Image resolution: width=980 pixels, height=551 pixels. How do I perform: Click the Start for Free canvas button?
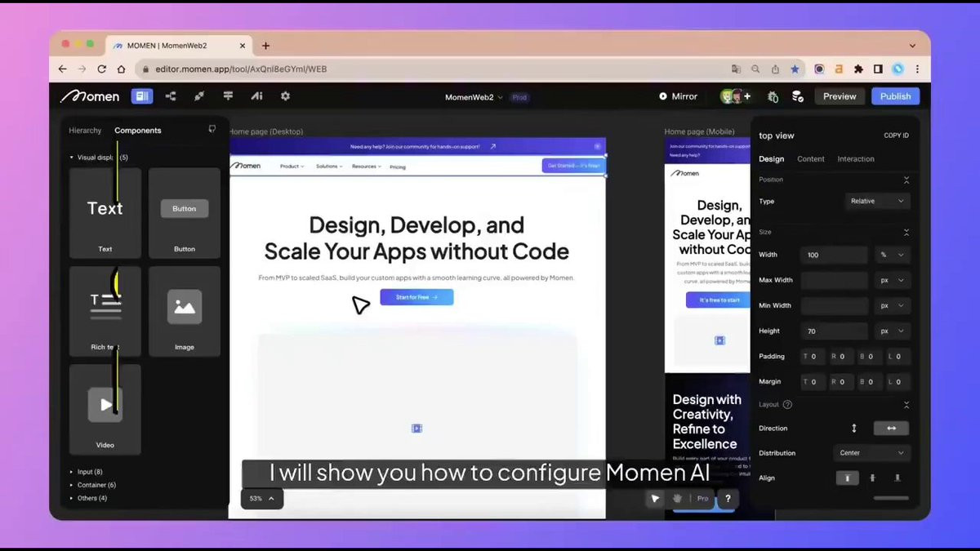[x=416, y=297]
